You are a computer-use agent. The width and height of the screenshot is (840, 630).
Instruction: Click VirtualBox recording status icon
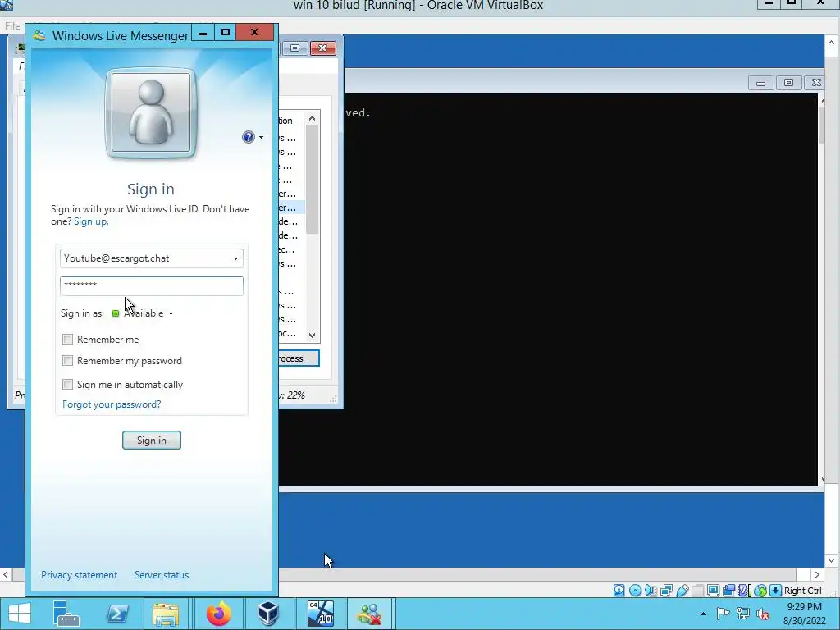(x=728, y=591)
